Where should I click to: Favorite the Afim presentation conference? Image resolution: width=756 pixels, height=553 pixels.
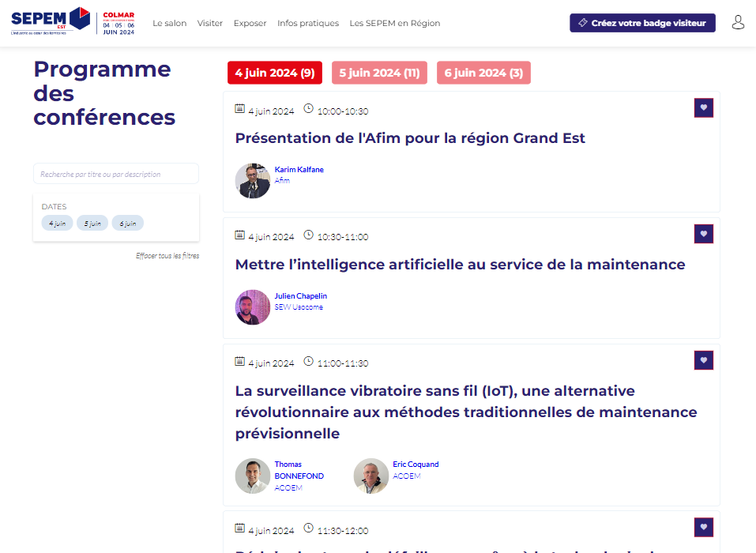[703, 108]
